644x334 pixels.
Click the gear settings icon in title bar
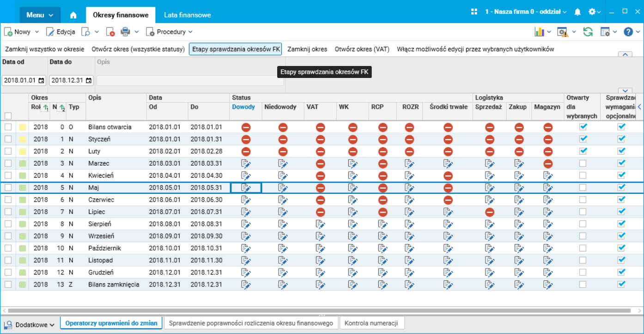tap(592, 12)
